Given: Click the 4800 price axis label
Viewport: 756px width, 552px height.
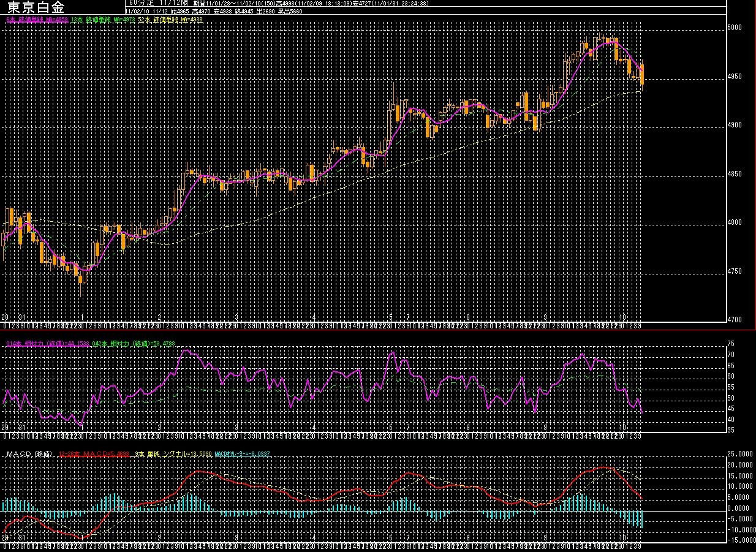Looking at the screenshot, I should 734,222.
